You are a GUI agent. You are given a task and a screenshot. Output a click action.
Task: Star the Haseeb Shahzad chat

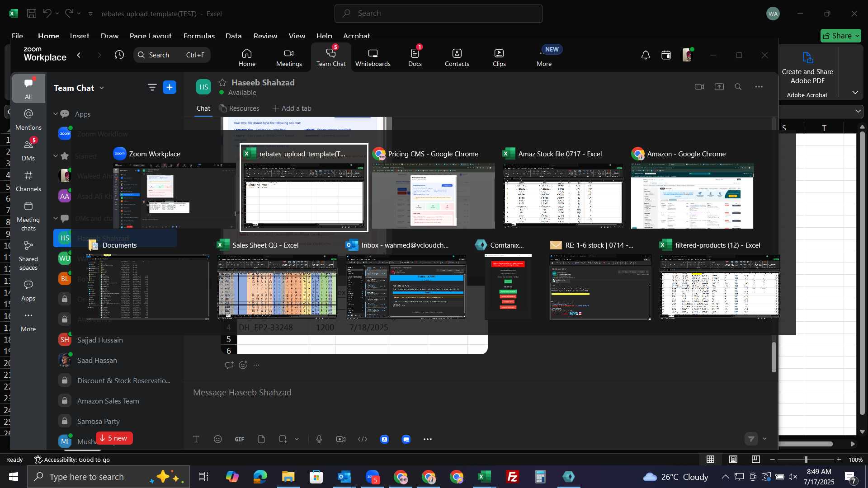[x=222, y=82]
